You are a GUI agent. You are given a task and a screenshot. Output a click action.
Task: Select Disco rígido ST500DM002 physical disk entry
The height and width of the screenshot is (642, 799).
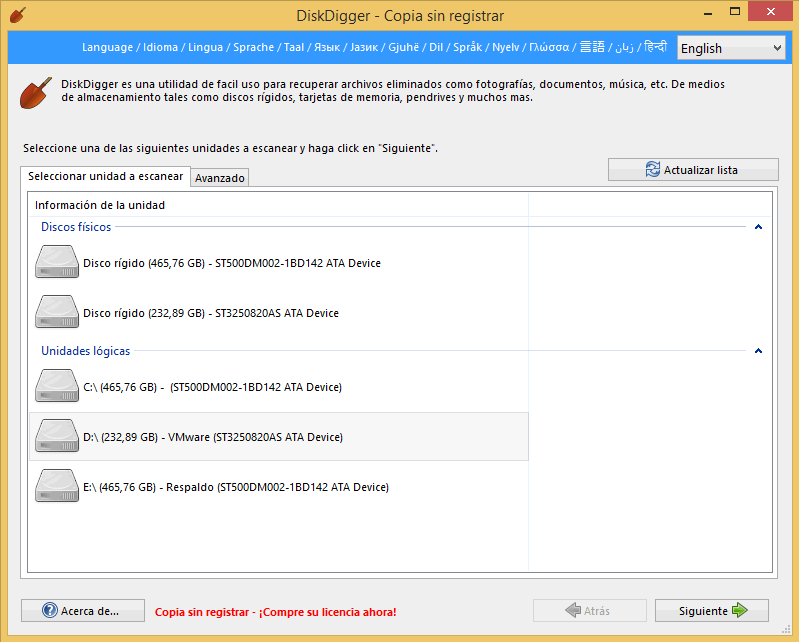tap(232, 263)
